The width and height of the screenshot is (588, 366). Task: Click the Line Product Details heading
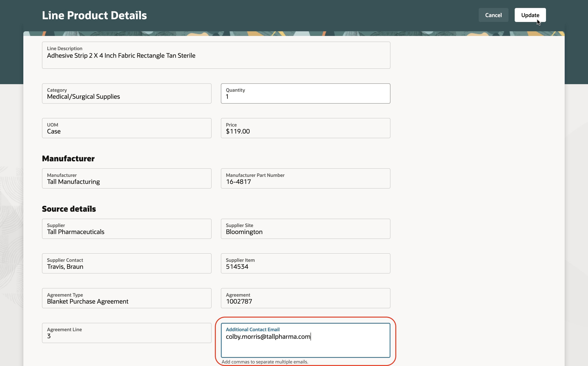(94, 15)
